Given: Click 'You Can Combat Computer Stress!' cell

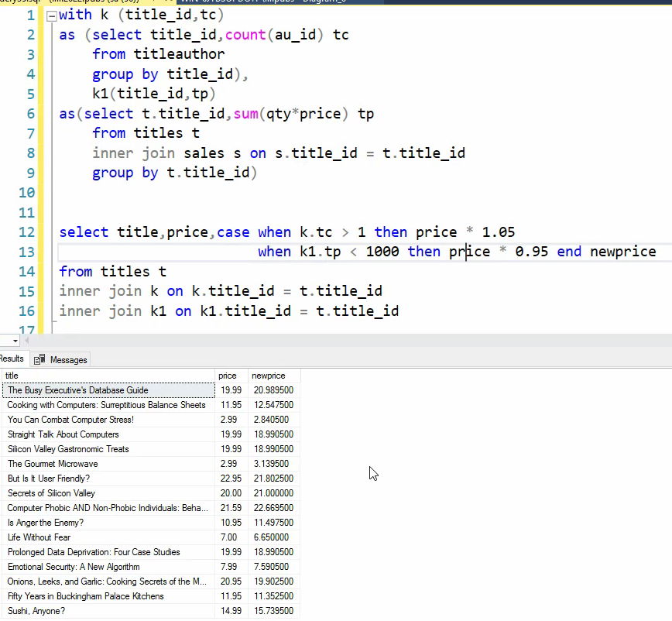Looking at the screenshot, I should coord(108,420).
